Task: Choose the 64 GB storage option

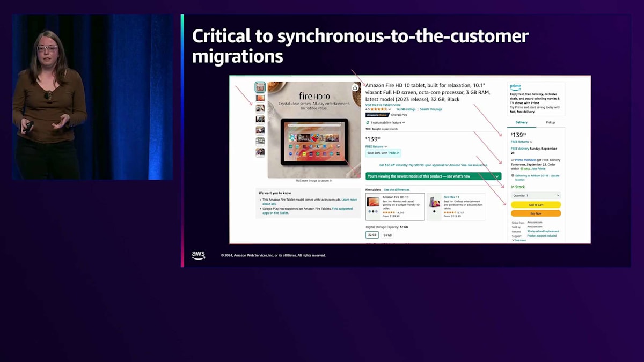Action: coord(387,235)
